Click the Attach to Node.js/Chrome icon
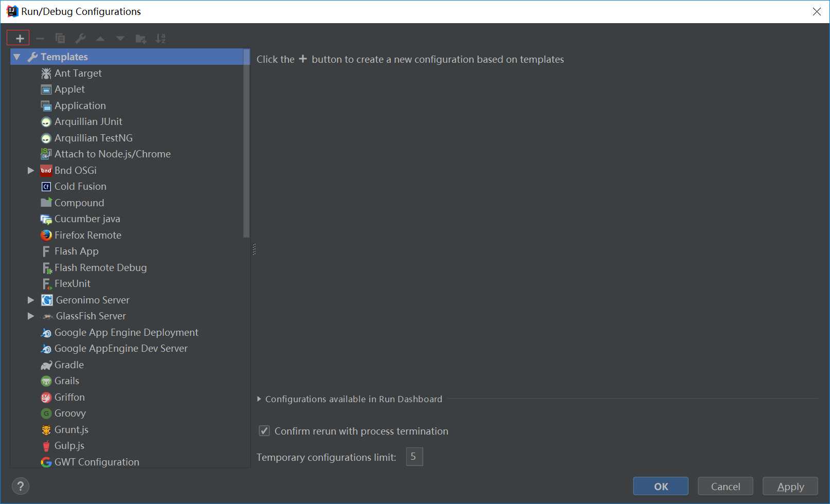 pos(46,154)
